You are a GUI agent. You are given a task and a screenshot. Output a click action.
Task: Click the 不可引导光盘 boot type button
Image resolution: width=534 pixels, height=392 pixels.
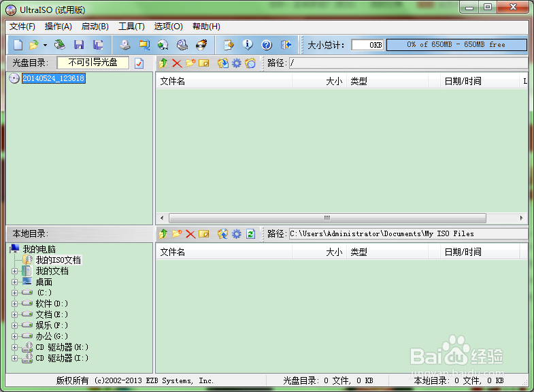pos(93,63)
